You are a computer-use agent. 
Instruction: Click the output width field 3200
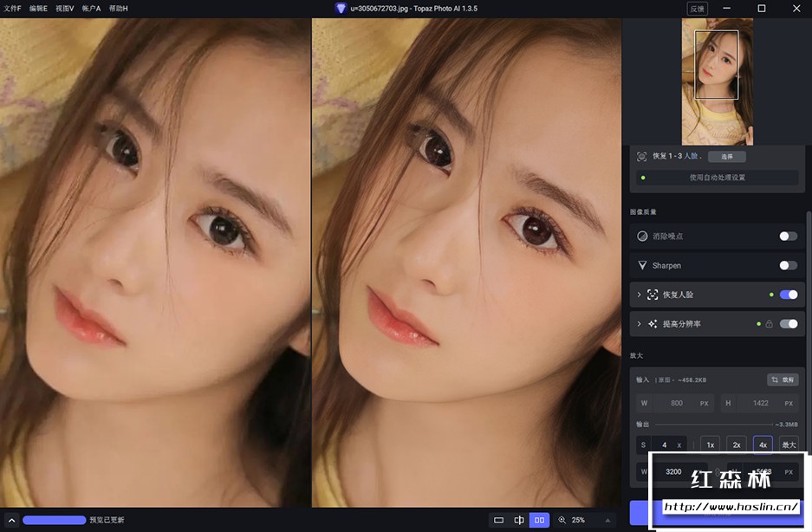click(x=672, y=471)
